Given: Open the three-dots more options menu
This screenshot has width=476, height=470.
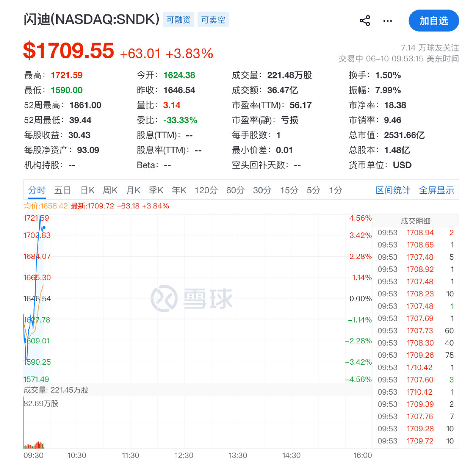Looking at the screenshot, I should coord(387,21).
